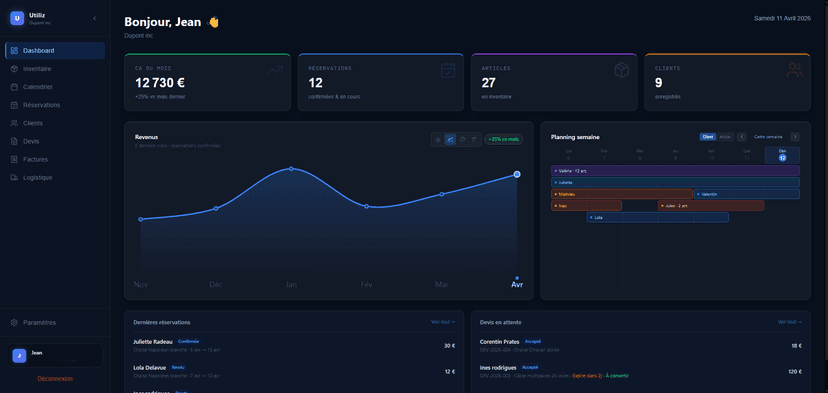Viewport: 828px width, 393px height.
Task: Click the Logistique truck icon
Action: pyautogui.click(x=14, y=177)
